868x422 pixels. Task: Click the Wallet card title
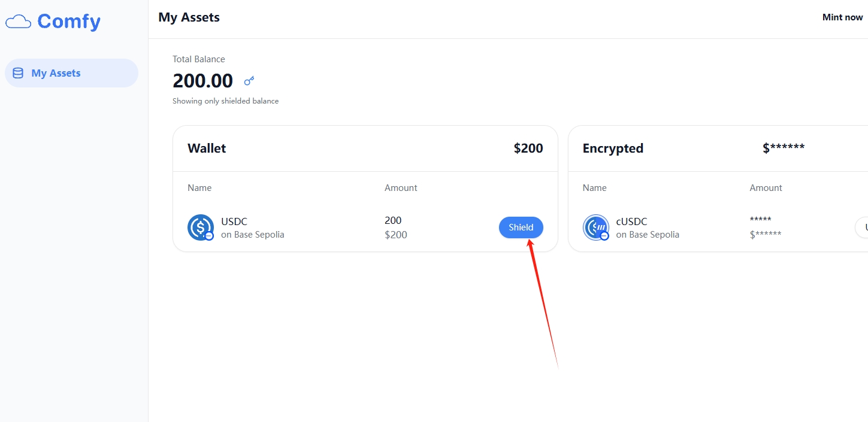[x=206, y=148]
